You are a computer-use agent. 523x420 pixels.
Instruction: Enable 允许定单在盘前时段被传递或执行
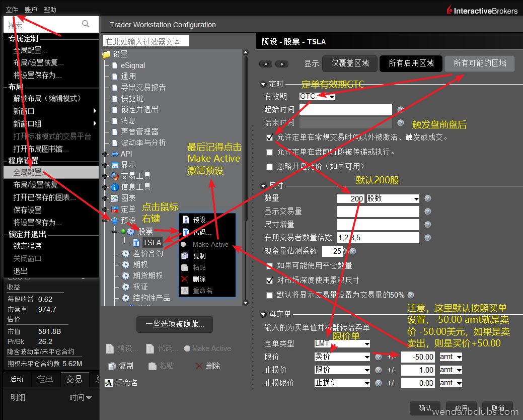pyautogui.click(x=270, y=152)
